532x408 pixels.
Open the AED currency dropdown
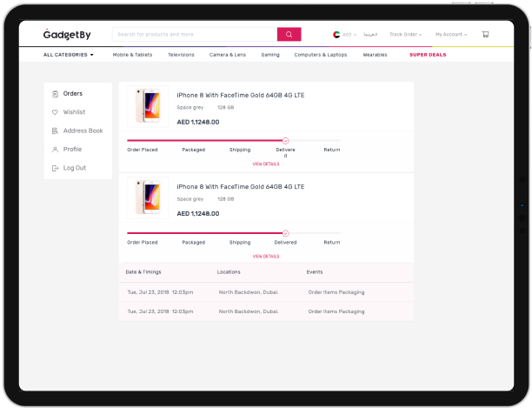click(349, 35)
